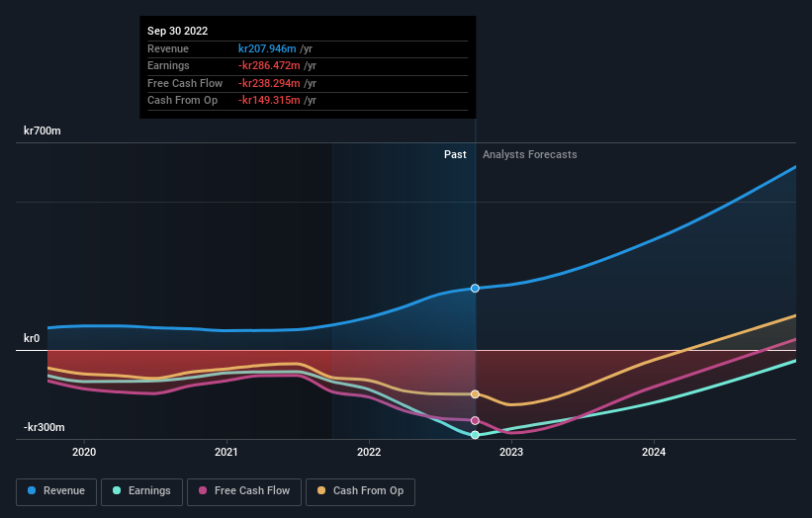Click the blue Revenue data point marker
The width and height of the screenshot is (812, 518).
(475, 289)
